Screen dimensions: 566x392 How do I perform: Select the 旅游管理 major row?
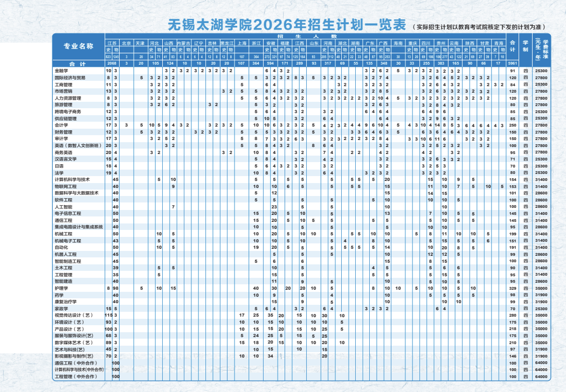click(302, 105)
